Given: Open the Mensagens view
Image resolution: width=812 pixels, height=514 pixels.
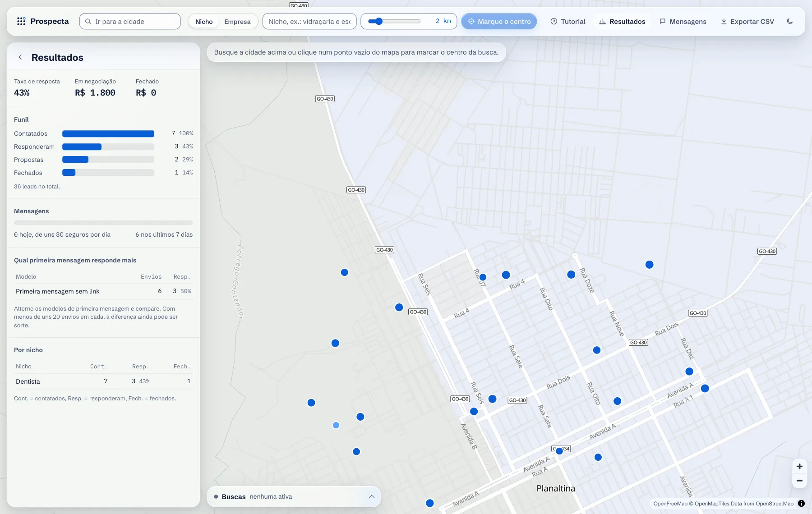Looking at the screenshot, I should click(683, 21).
